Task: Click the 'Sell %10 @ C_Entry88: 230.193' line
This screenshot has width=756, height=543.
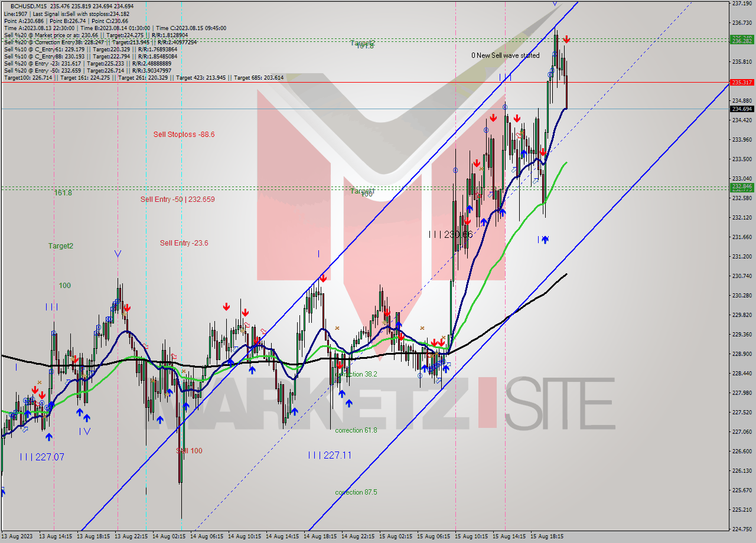Action: coord(90,56)
